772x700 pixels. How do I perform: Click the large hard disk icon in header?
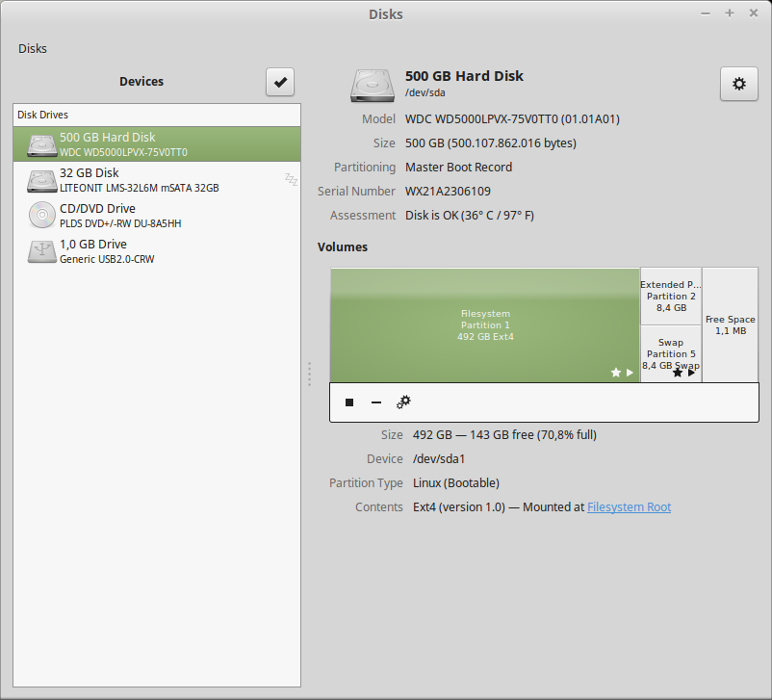[x=373, y=86]
